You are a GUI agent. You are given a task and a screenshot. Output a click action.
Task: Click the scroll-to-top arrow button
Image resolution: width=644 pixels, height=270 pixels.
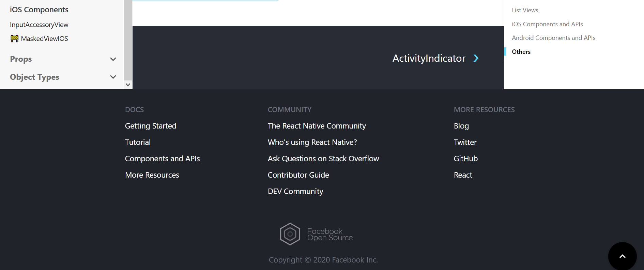coord(622,256)
